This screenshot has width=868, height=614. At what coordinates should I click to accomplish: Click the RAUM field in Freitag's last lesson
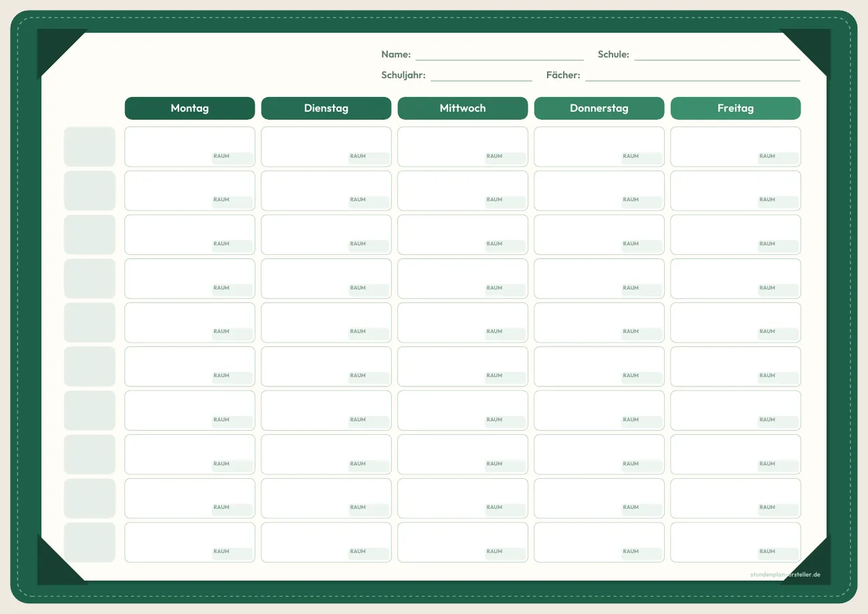pos(778,553)
